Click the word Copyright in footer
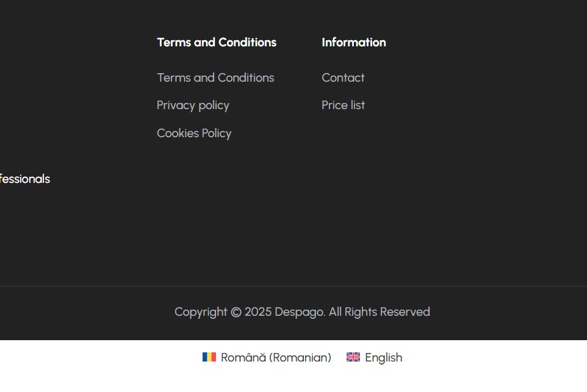587x392 pixels. (x=201, y=312)
